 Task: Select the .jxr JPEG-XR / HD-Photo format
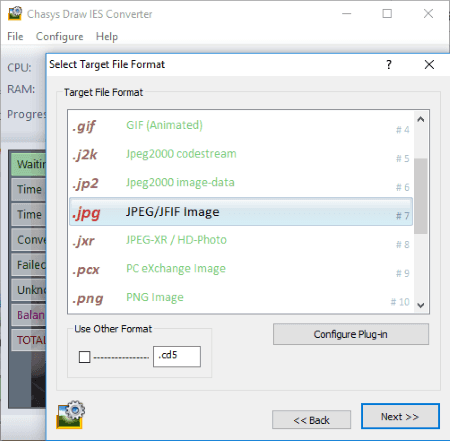tap(241, 240)
